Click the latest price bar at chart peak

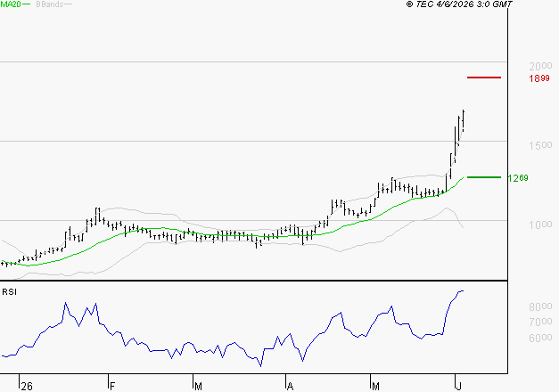point(463,120)
